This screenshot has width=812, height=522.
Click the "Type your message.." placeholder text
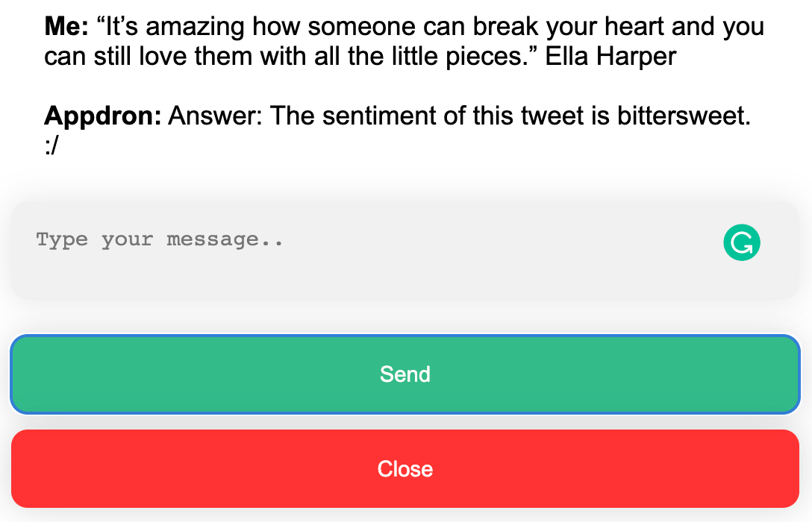click(160, 240)
